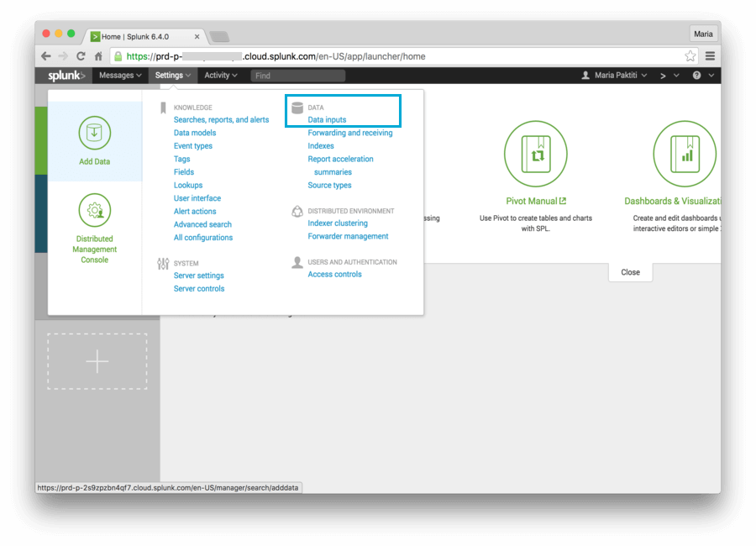This screenshot has height=546, width=756.
Task: Click the browser forward arrow
Action: [x=63, y=56]
